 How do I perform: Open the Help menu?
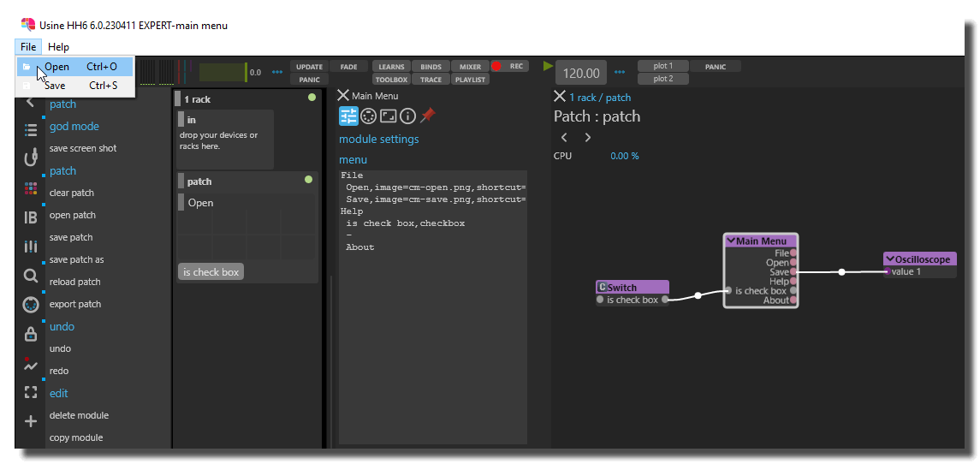point(59,47)
